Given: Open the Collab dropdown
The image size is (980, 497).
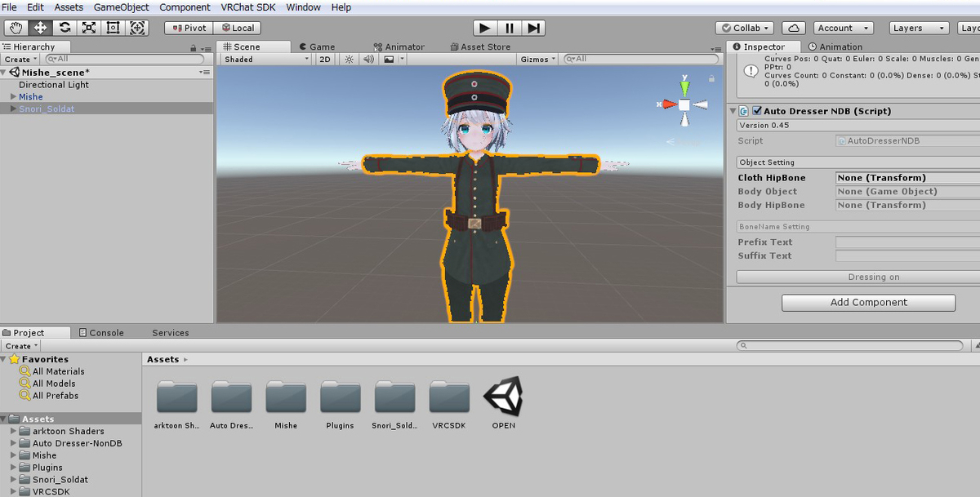Looking at the screenshot, I should click(x=746, y=28).
